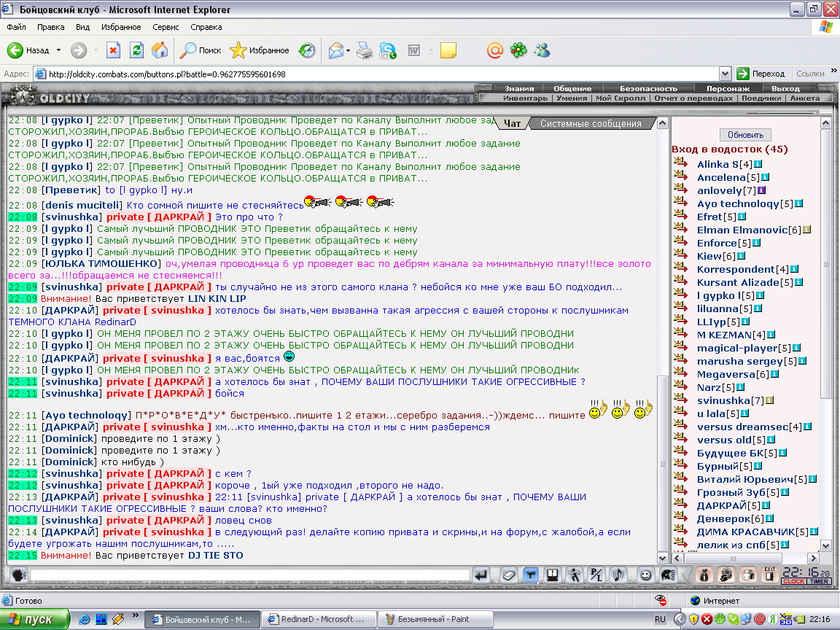Clear the chat with the eraser icon
Image resolution: width=840 pixels, height=630 pixels.
point(508,575)
